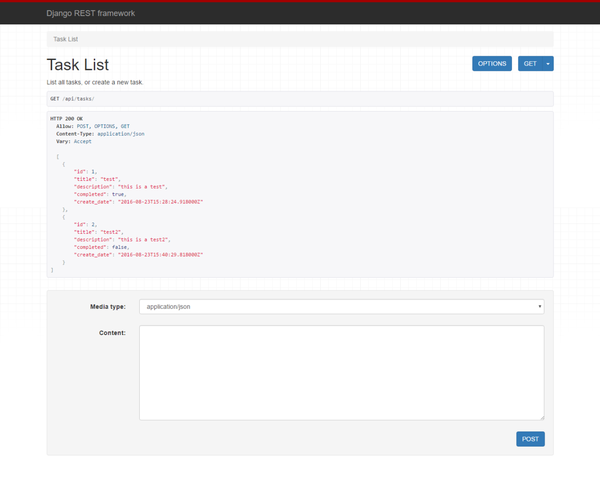This screenshot has height=491, width=600.
Task: Click the 'Task List' page heading
Action: (78, 65)
